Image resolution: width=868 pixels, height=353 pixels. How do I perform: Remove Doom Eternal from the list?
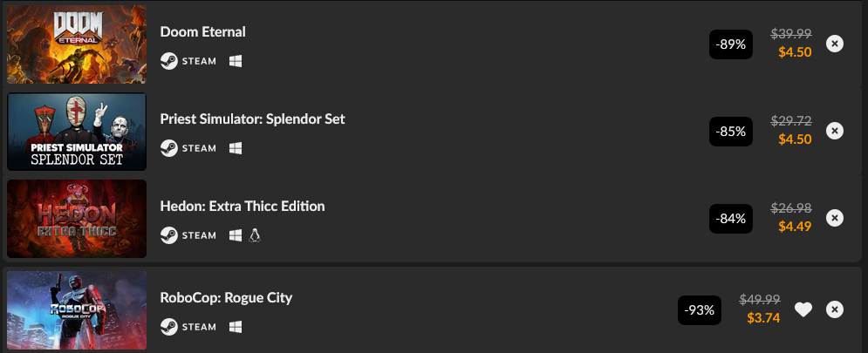835,44
